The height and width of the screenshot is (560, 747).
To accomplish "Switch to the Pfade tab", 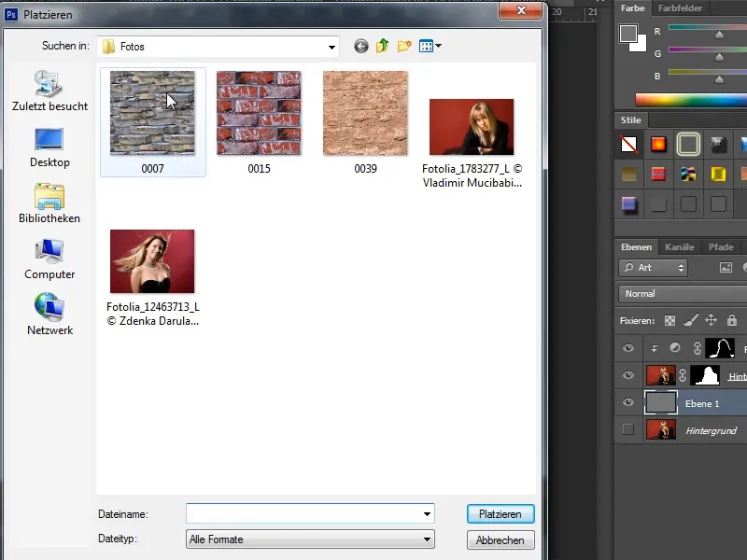I will click(721, 246).
